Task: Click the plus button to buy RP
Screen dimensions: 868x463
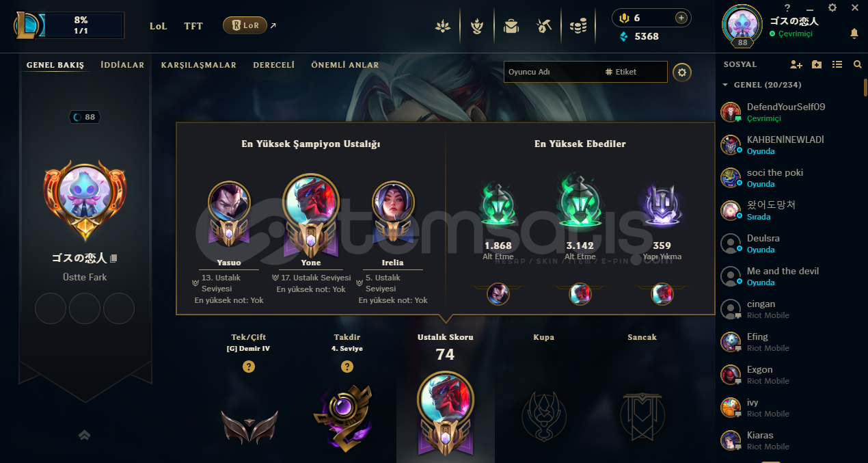Action: (x=681, y=18)
